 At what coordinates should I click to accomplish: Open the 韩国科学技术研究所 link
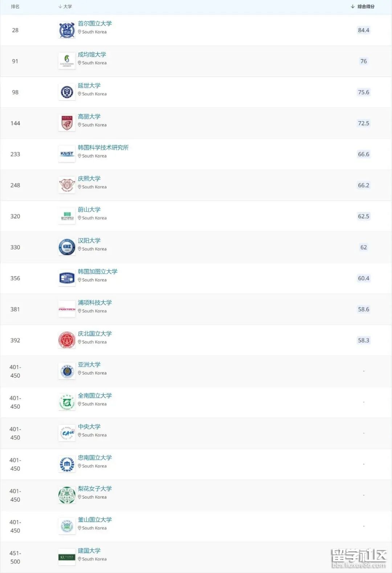[103, 148]
